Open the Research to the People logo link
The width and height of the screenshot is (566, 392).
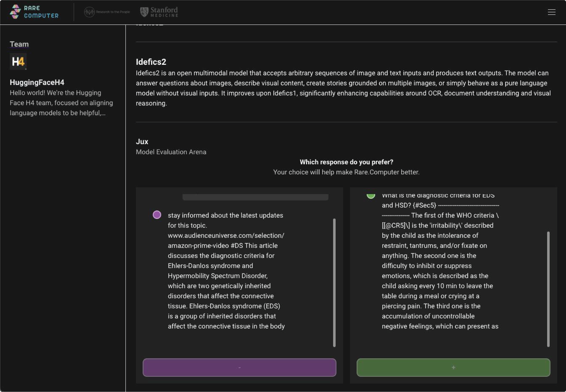[x=107, y=12]
